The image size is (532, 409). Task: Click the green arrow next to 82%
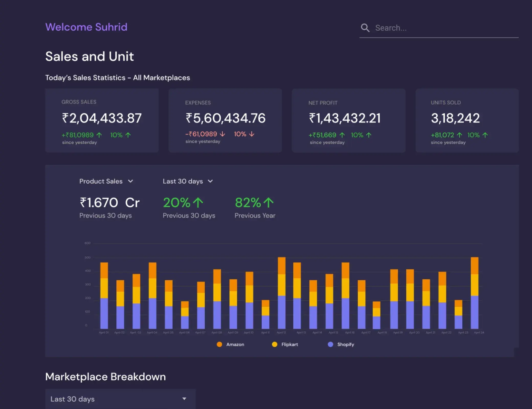[x=268, y=203]
